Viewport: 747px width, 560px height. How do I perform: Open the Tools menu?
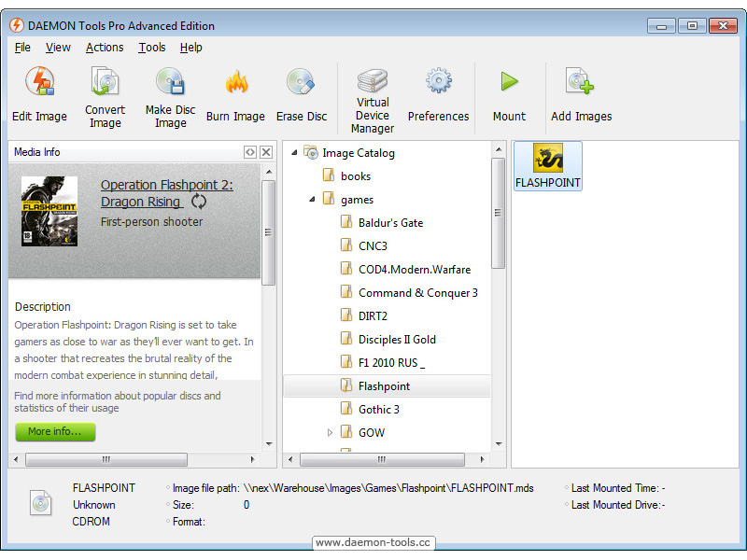[x=152, y=48]
